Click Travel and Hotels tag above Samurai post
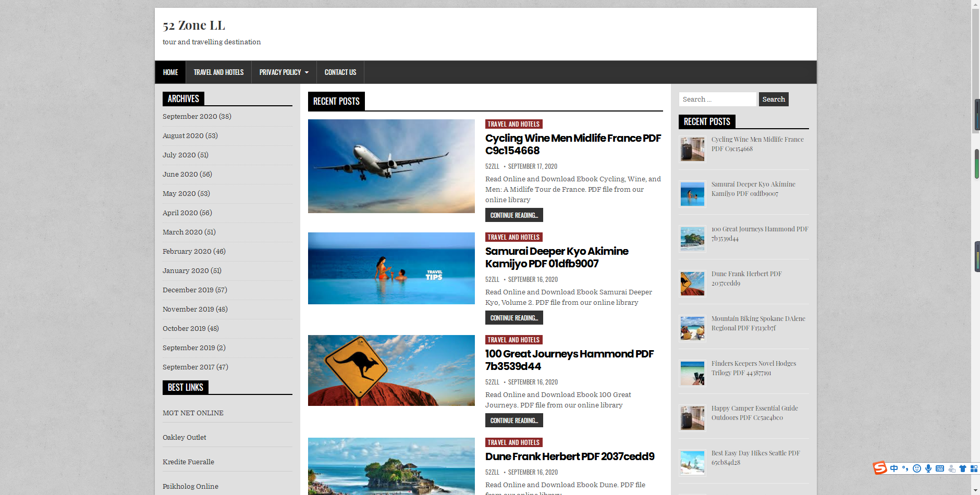Viewport: 980px width, 495px height. [x=513, y=237]
